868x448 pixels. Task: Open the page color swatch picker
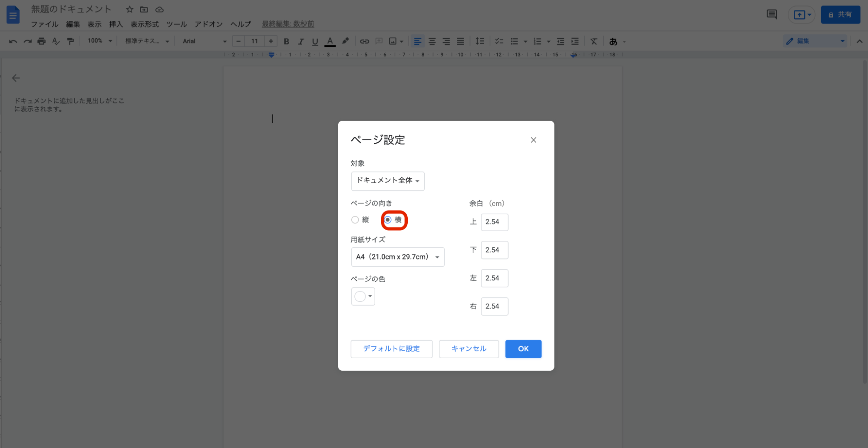(363, 296)
